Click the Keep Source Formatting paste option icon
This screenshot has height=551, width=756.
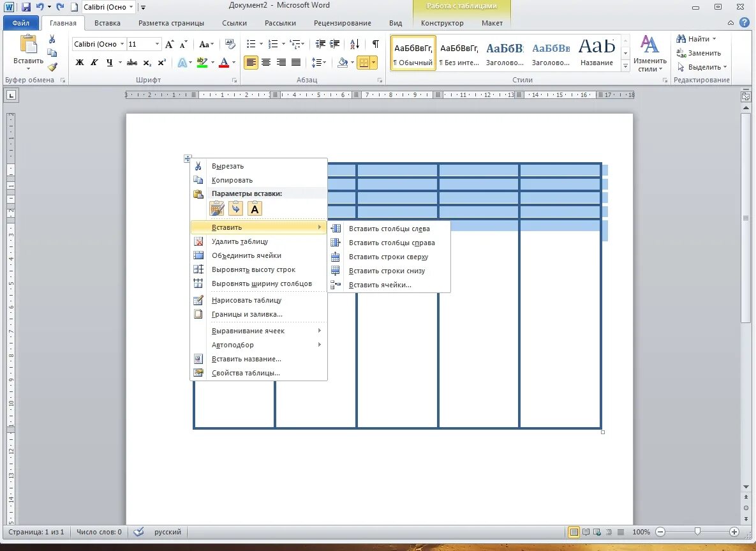pyautogui.click(x=217, y=208)
